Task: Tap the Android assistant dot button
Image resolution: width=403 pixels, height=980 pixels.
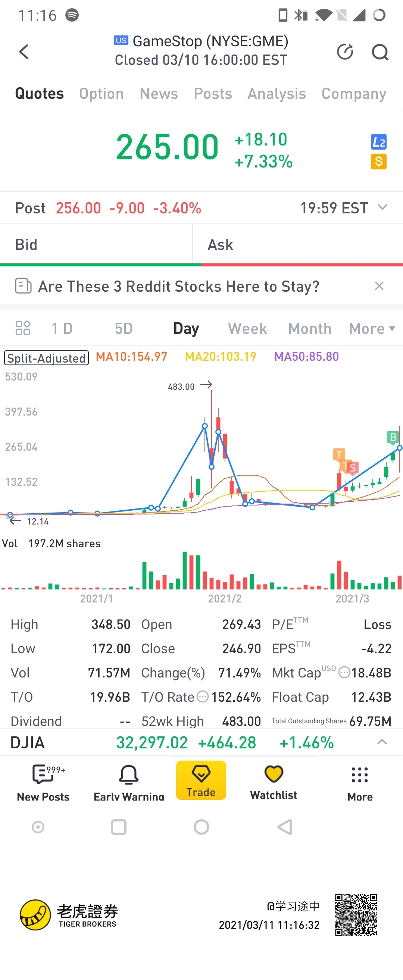Action: (38, 827)
